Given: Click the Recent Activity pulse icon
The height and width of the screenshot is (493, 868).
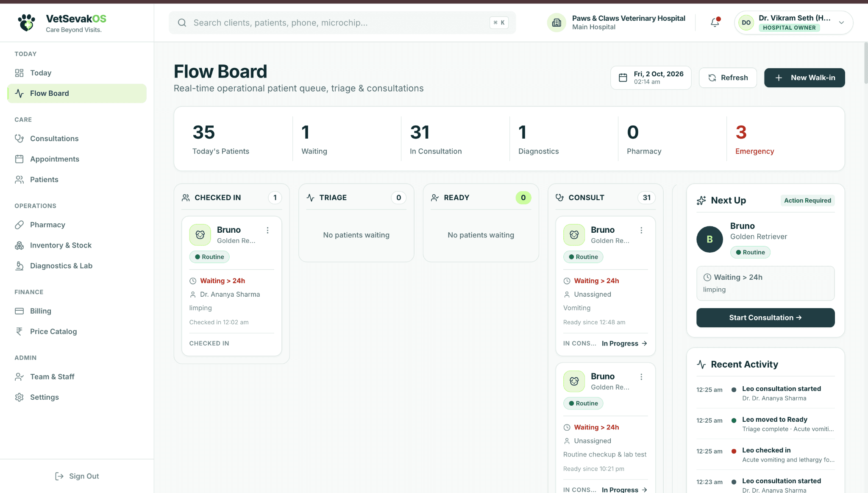Looking at the screenshot, I should (x=701, y=365).
